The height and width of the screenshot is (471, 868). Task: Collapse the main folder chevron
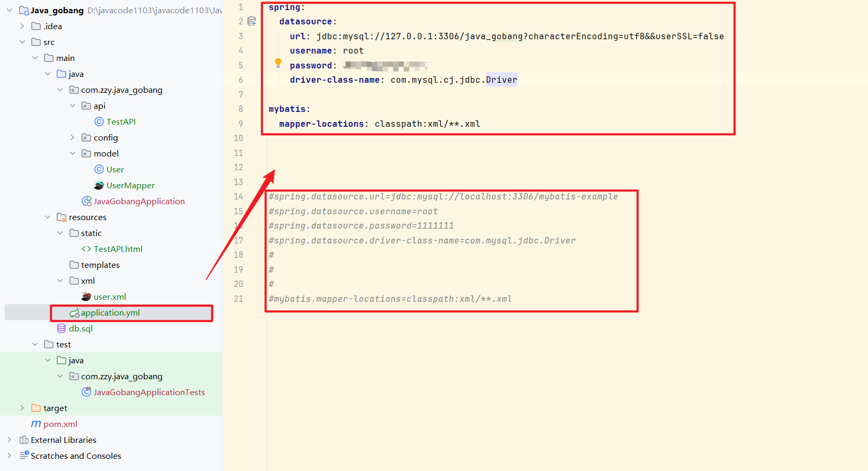pos(35,58)
